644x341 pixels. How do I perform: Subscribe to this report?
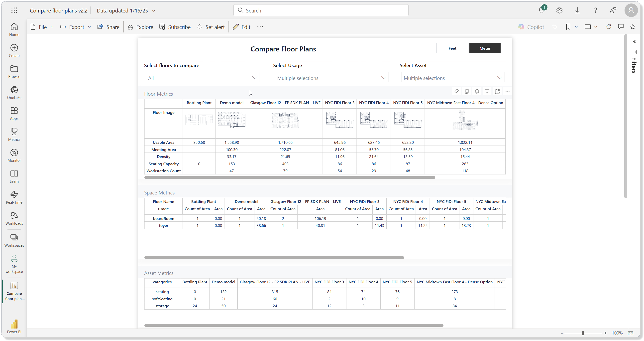[175, 27]
